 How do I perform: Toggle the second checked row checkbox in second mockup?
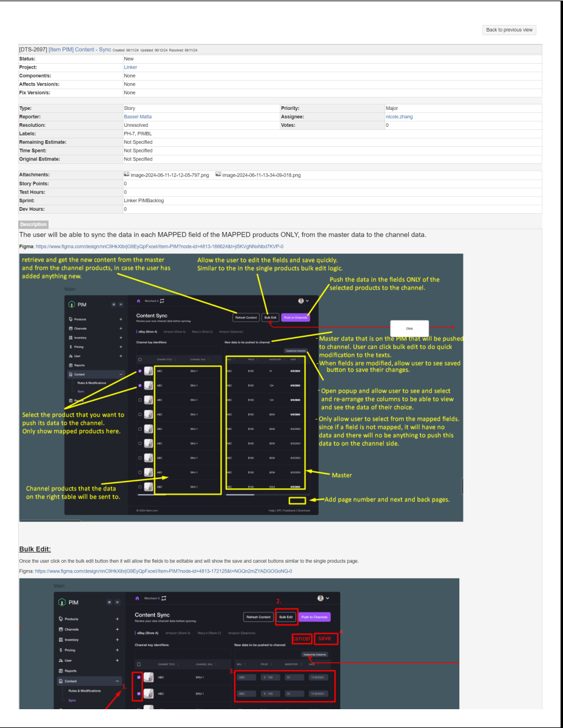click(x=139, y=693)
